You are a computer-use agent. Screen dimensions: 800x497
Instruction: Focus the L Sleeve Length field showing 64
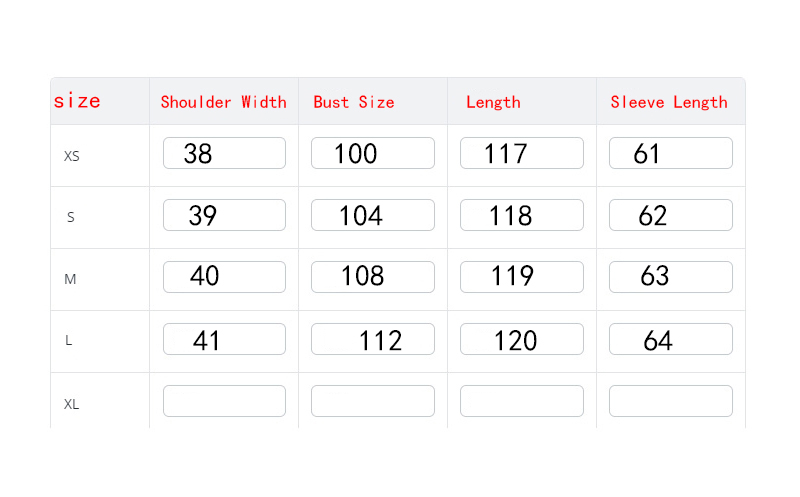(x=671, y=339)
